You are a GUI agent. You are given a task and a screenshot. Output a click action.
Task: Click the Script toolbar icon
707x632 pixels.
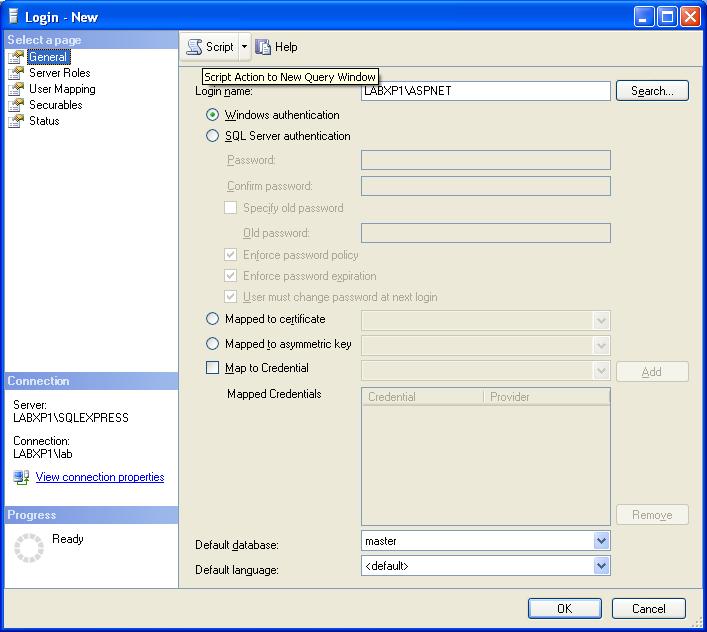[194, 47]
